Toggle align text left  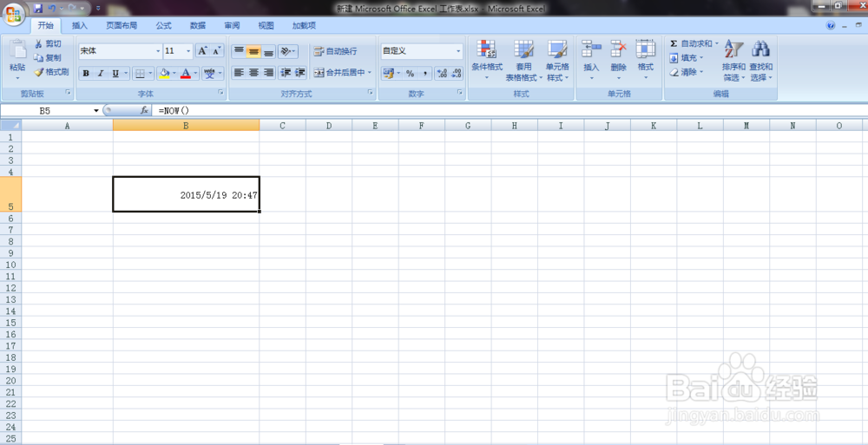239,73
